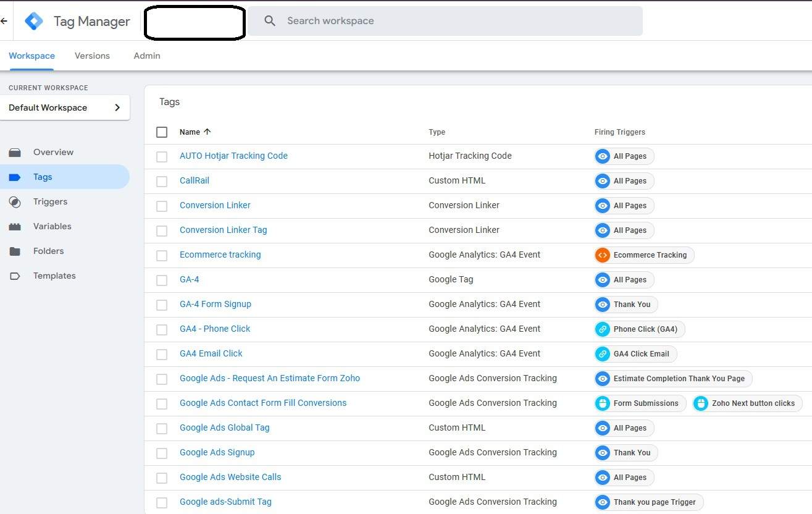The height and width of the screenshot is (514, 812).
Task: Click link icon of Phone Click (GA4) trigger
Action: (603, 329)
